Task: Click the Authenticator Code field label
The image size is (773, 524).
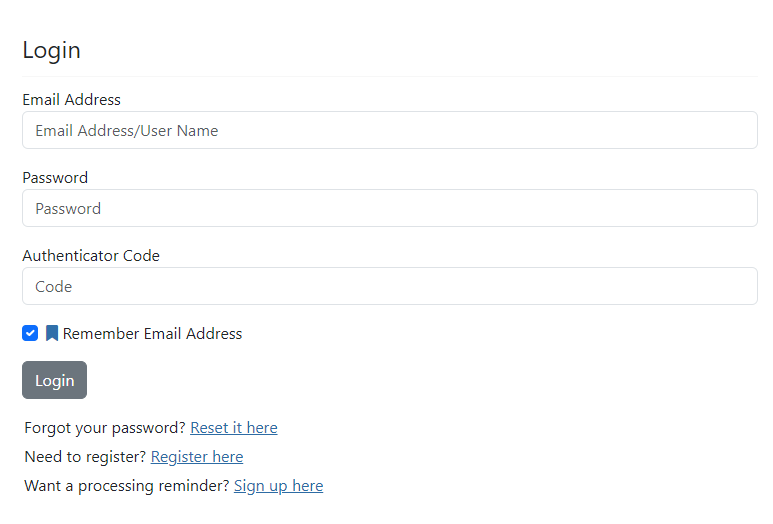Action: tap(91, 256)
